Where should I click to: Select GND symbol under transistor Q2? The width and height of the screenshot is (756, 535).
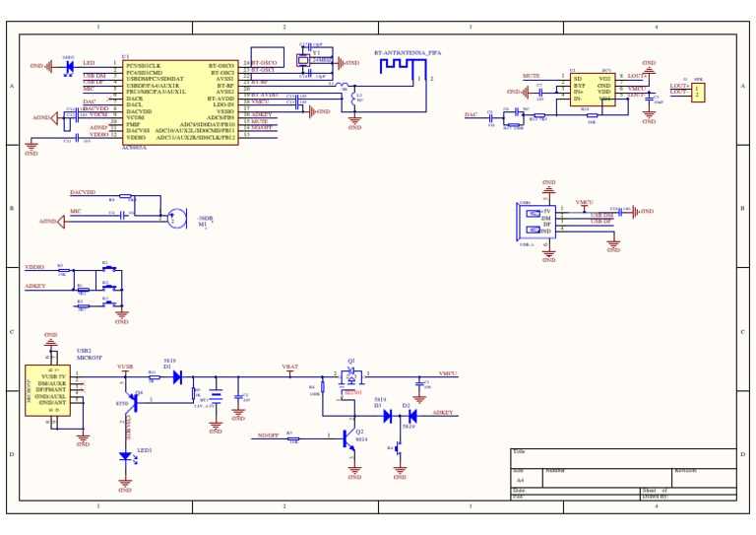(x=354, y=470)
